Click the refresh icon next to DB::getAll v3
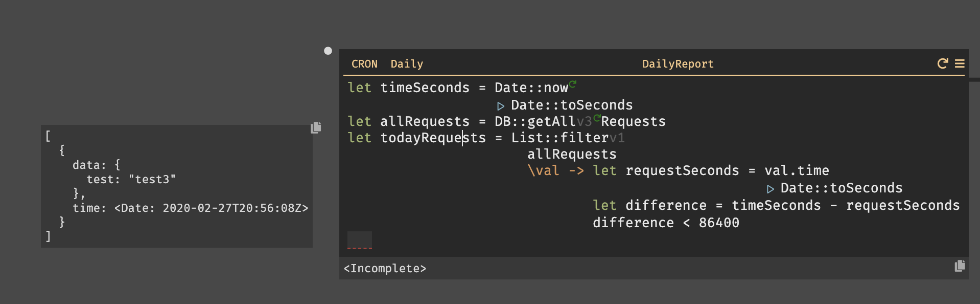This screenshot has height=304, width=980. [x=597, y=118]
